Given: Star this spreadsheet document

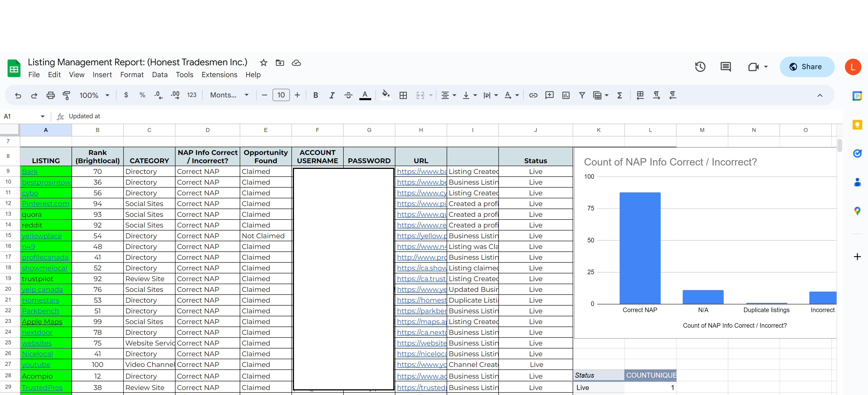Looking at the screenshot, I should (263, 63).
